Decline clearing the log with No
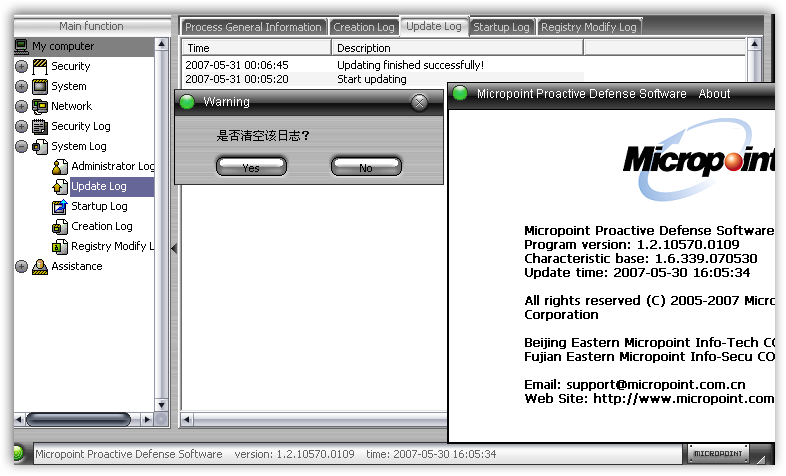The image size is (786, 476). click(366, 167)
